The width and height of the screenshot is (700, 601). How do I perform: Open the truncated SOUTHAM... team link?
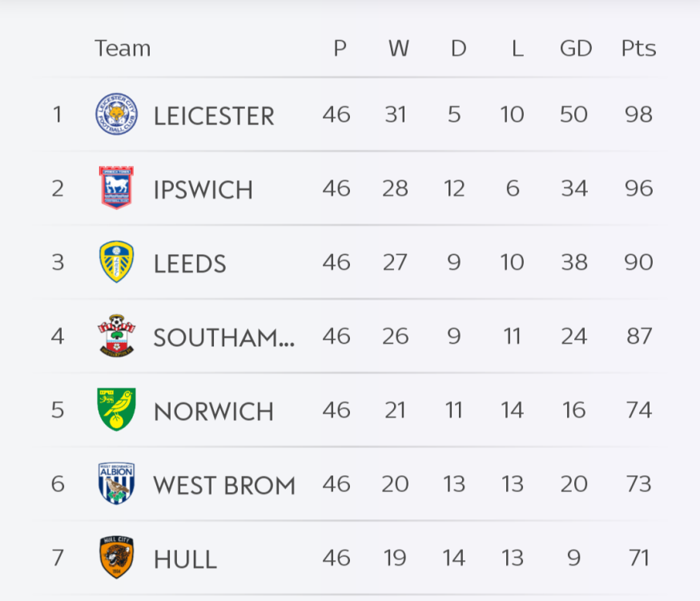224,337
